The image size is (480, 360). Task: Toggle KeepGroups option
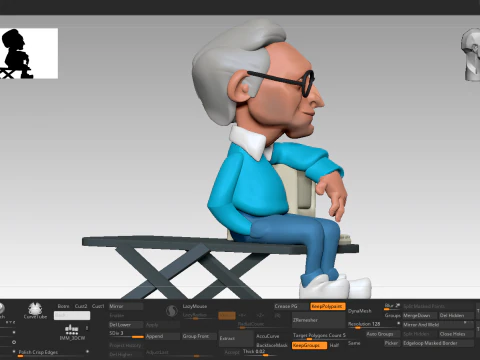coord(309,346)
